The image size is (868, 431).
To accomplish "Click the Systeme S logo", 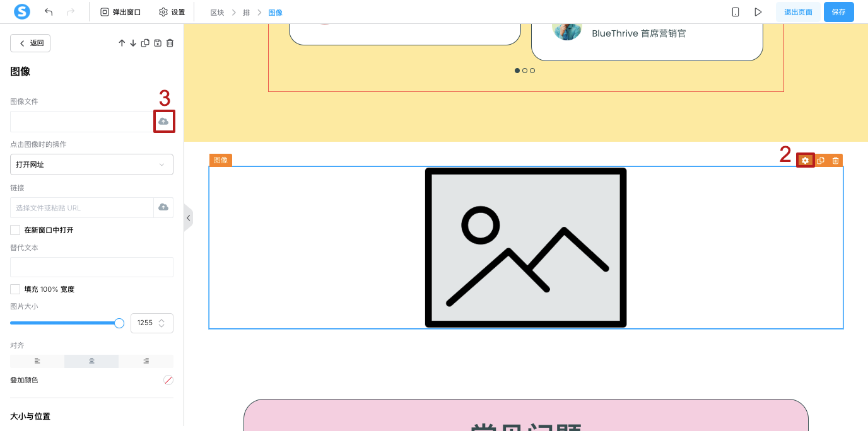I will click(22, 11).
